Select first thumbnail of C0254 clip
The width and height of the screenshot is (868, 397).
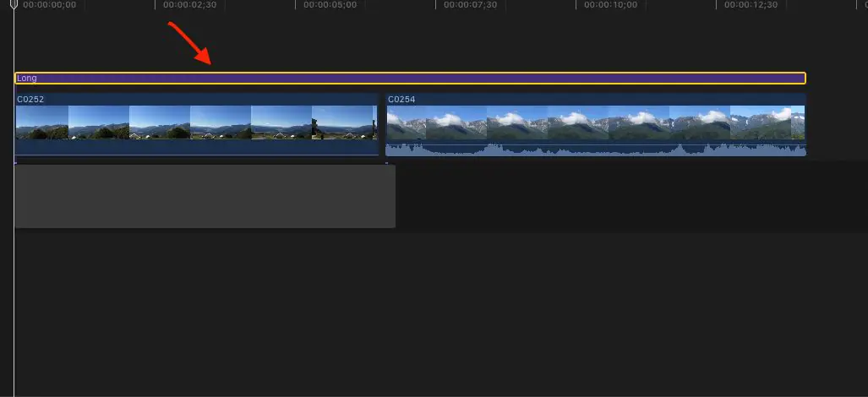point(407,122)
